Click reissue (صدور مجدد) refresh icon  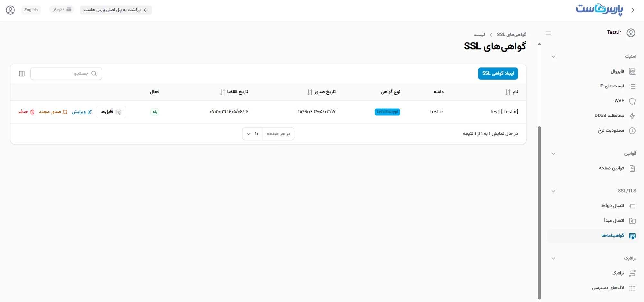[65, 112]
